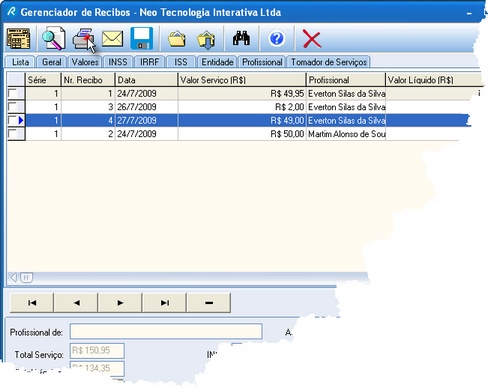Delete the record with the minus button
The height and width of the screenshot is (391, 488).
click(x=209, y=303)
